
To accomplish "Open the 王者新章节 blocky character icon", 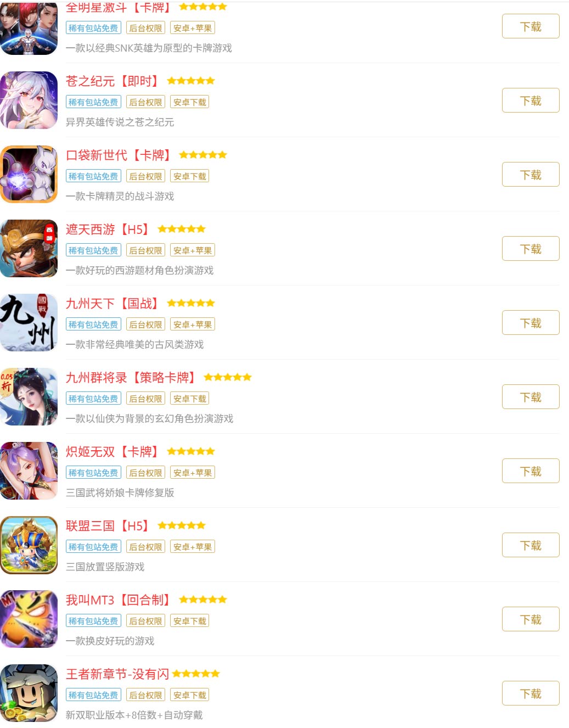I will pyautogui.click(x=29, y=693).
